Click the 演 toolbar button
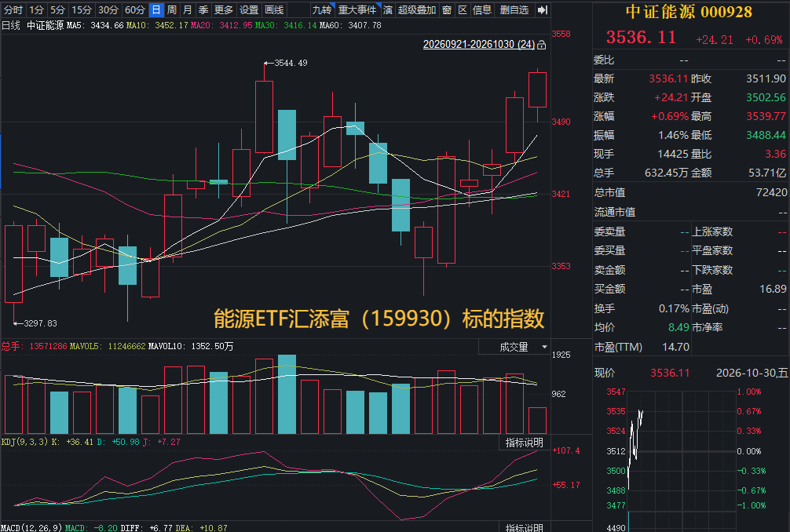Screen dimensions: 790x532 coord(387,9)
